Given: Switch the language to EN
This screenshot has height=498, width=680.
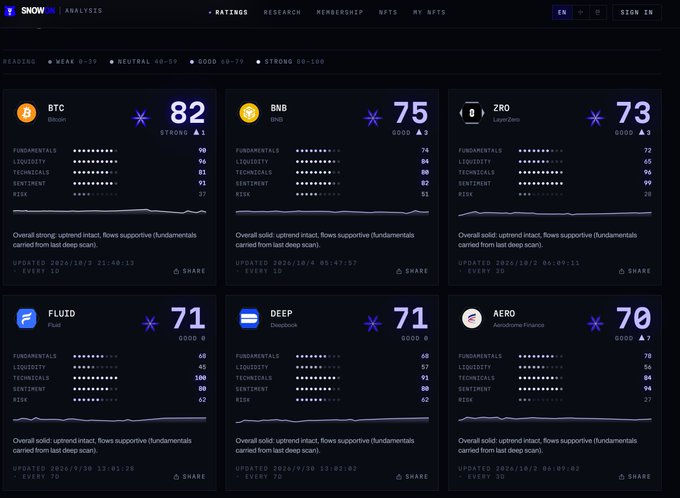Looking at the screenshot, I should (562, 13).
